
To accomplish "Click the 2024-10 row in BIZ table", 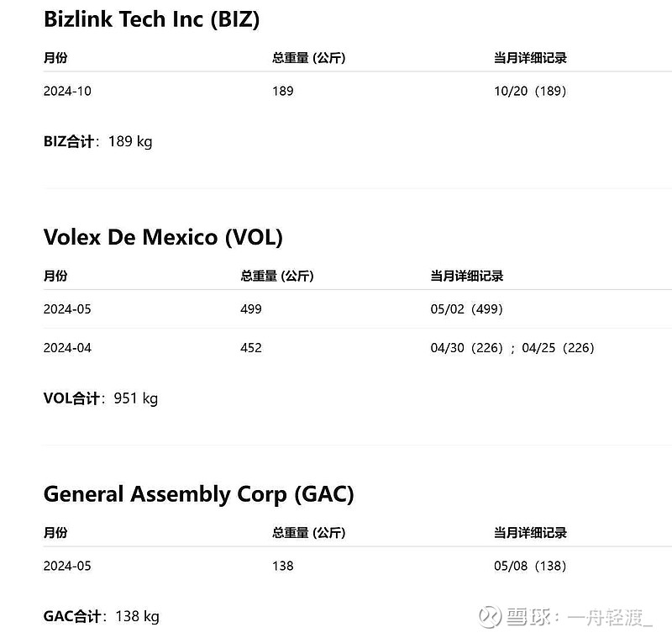I will tap(358, 91).
